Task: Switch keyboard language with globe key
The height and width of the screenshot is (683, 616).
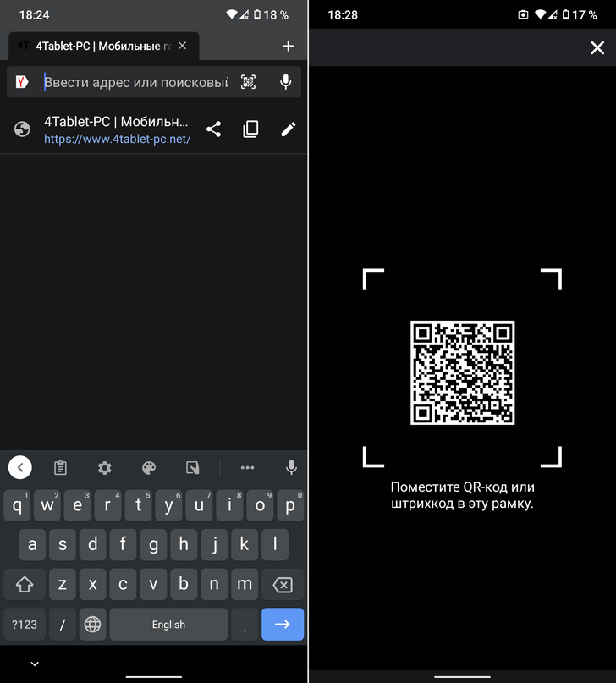Action: click(93, 625)
